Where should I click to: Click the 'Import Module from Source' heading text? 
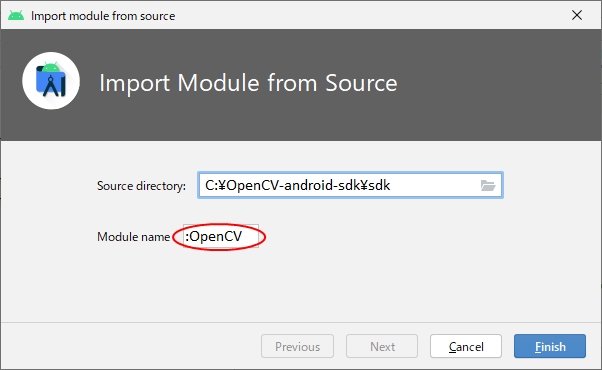click(248, 83)
